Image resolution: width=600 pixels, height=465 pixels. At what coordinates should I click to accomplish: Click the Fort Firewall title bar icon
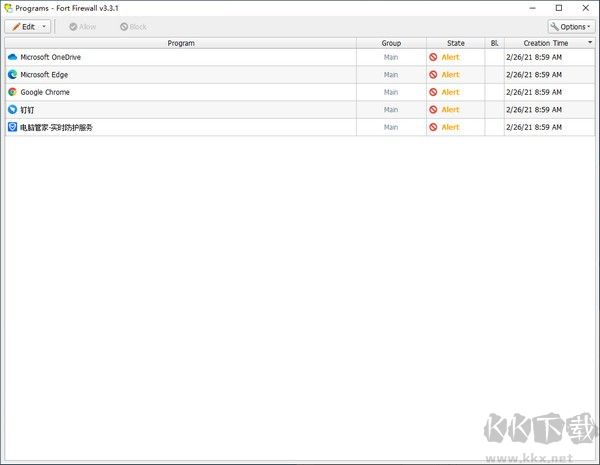pyautogui.click(x=8, y=8)
